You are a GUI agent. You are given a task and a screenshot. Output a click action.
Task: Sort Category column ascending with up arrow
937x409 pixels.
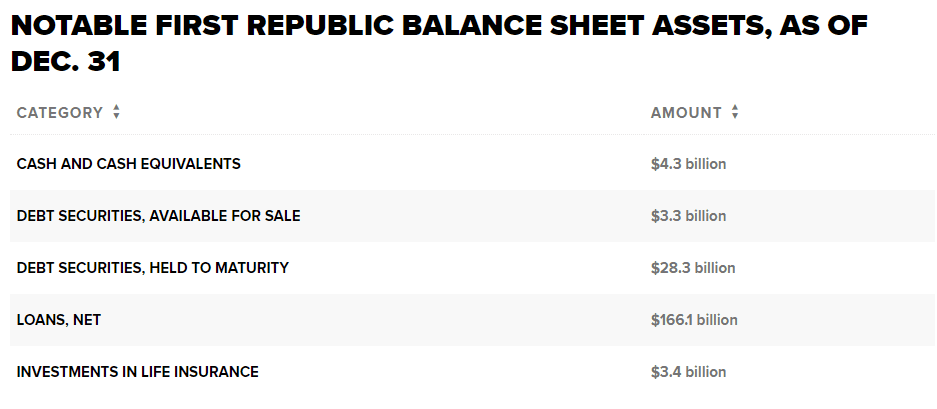coord(116,108)
